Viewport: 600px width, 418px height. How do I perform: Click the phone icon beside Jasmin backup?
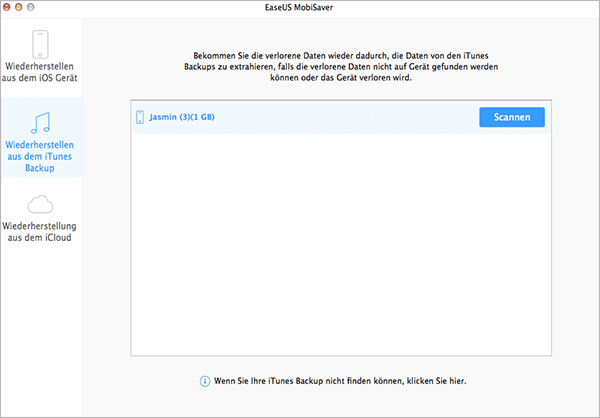coord(140,117)
